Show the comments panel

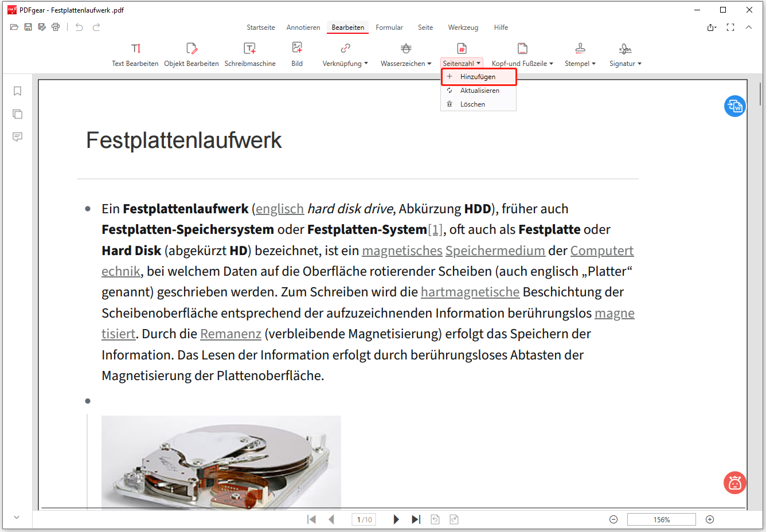(x=17, y=136)
